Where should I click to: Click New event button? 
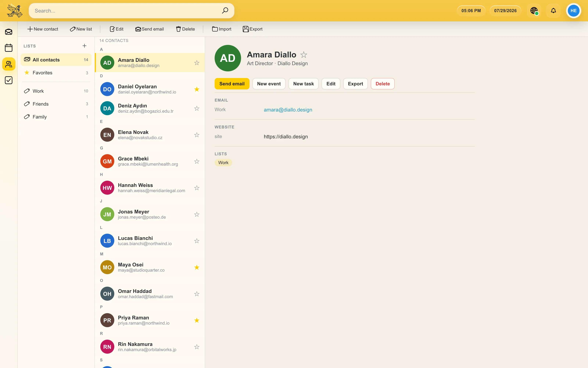pos(269,84)
